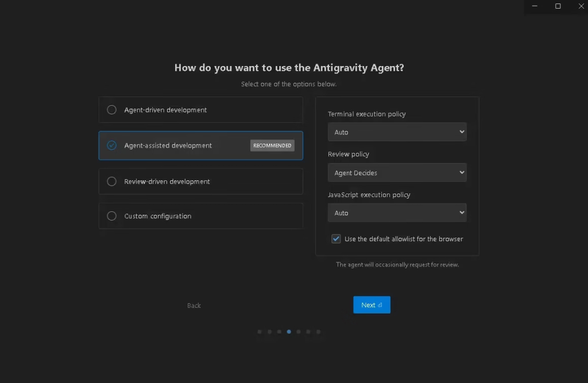Screen dimensions: 588x383
Task: Click the second onboarding step dot
Action: coord(269,331)
